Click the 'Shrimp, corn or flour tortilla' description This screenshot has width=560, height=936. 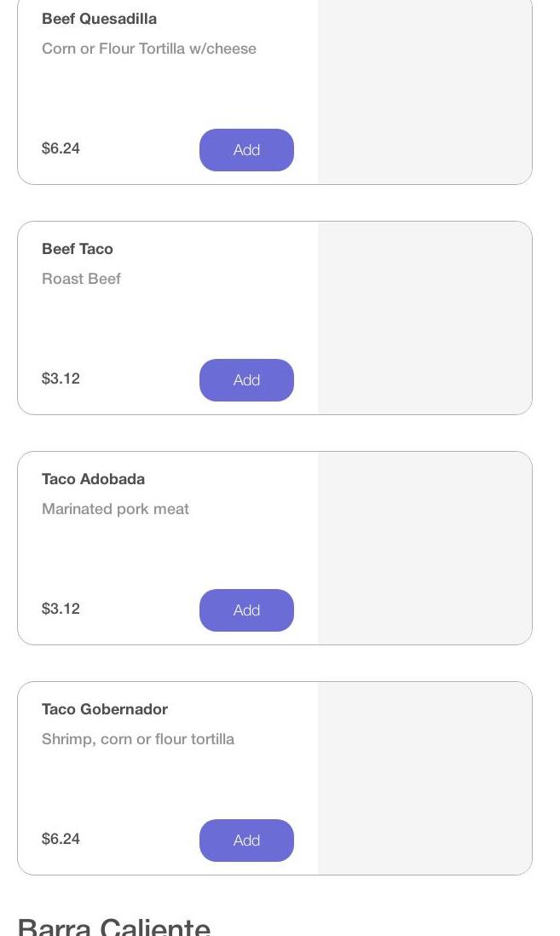click(x=138, y=739)
